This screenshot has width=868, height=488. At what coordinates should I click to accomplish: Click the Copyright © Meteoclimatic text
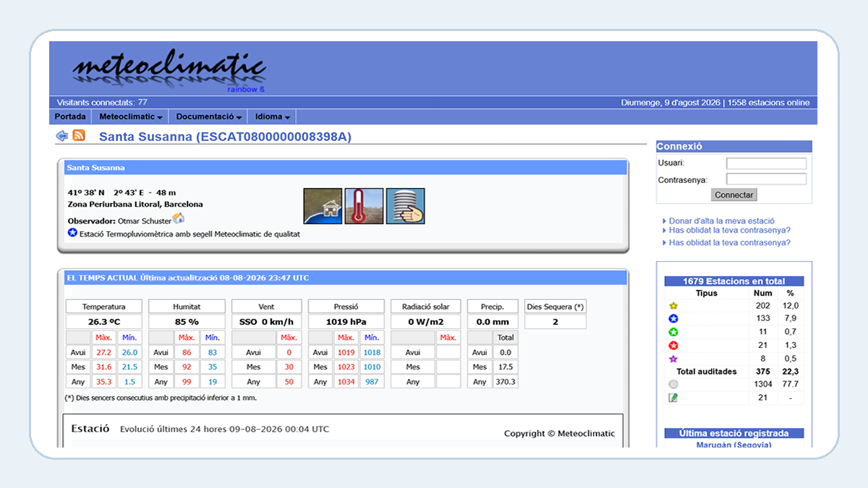pyautogui.click(x=560, y=434)
